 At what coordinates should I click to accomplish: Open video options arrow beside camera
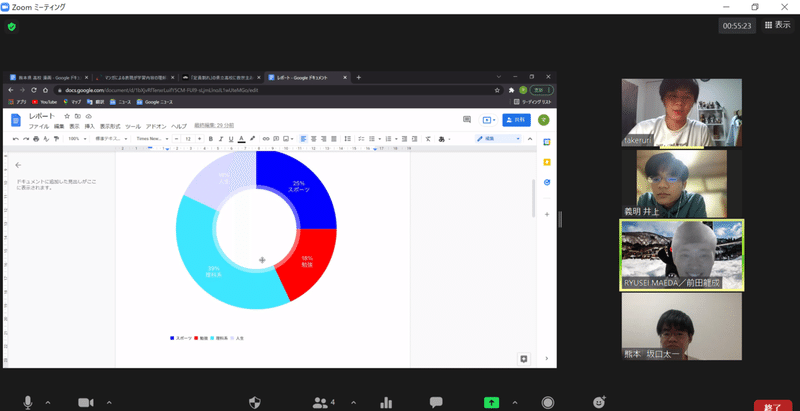[108, 403]
